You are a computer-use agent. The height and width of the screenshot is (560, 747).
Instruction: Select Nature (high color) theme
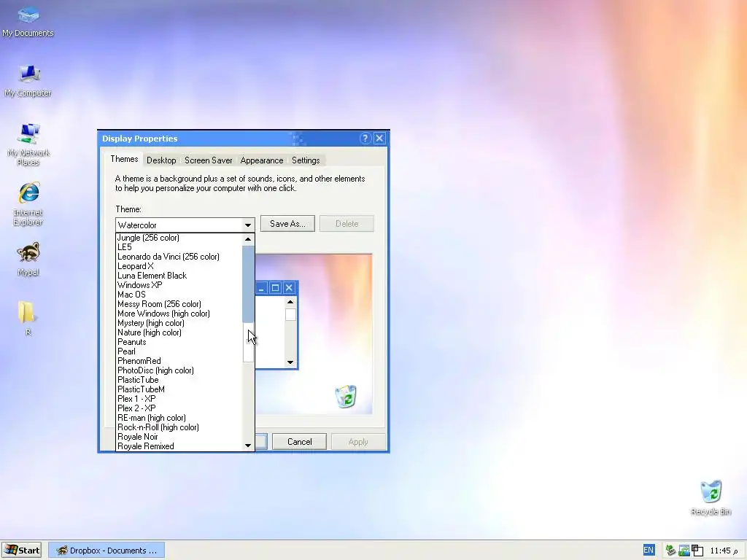pos(179,332)
